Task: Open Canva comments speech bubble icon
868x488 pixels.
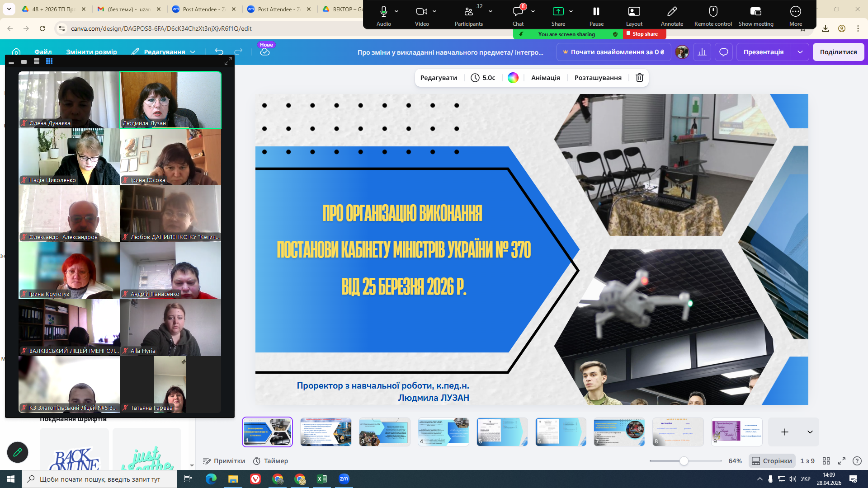Action: point(723,52)
